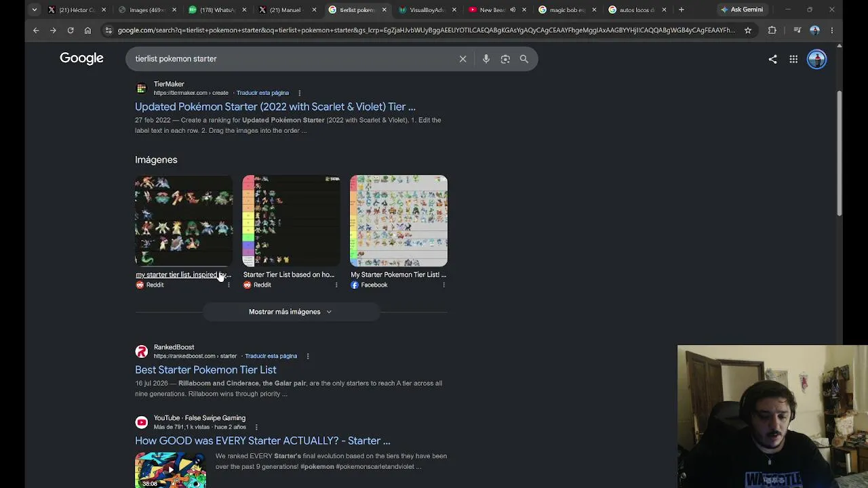The height and width of the screenshot is (488, 868).
Task: Close the VisualBoyAdvance tab
Action: point(454,9)
